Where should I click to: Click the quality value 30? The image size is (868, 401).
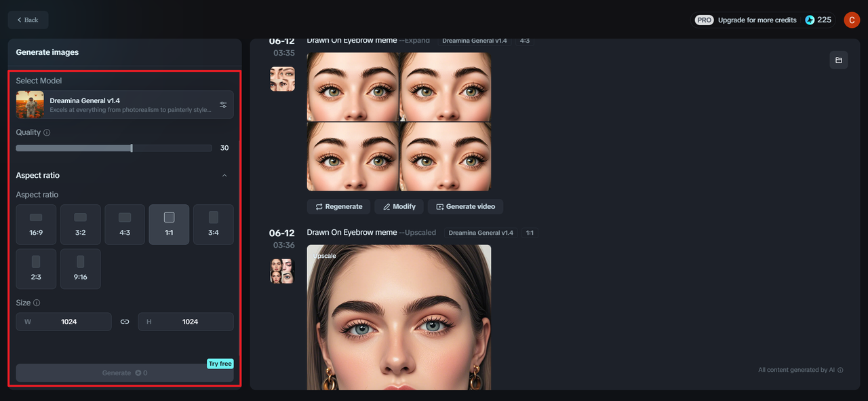(224, 148)
